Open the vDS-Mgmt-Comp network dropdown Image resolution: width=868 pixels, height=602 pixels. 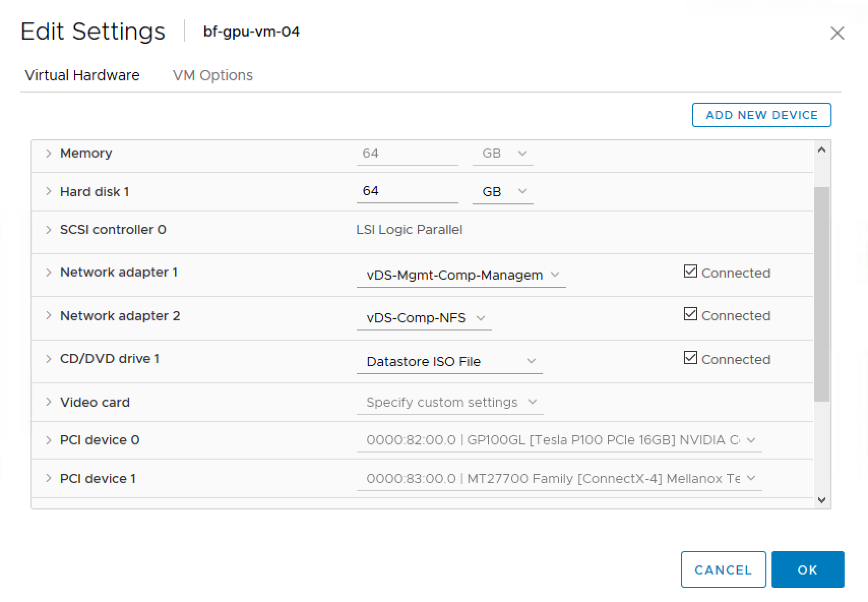tap(461, 275)
